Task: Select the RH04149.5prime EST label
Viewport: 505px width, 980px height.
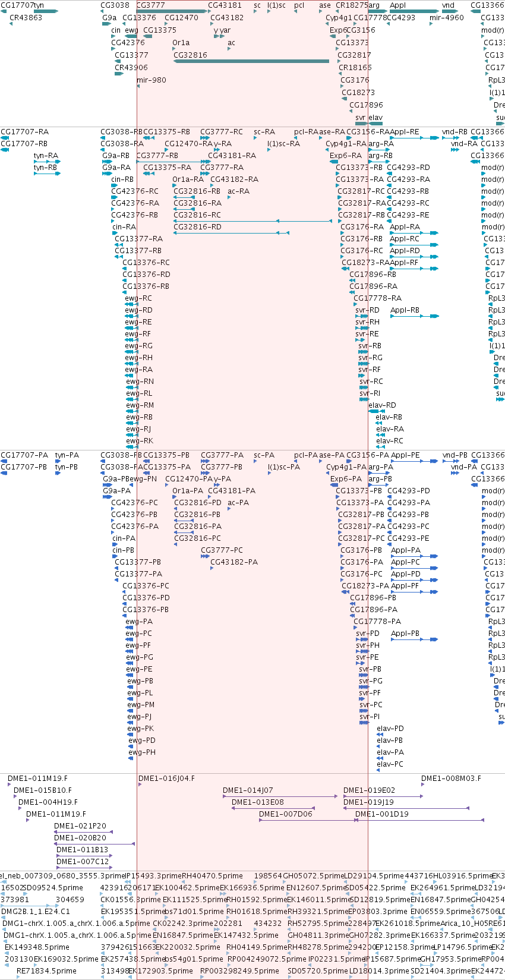Action: [x=257, y=947]
